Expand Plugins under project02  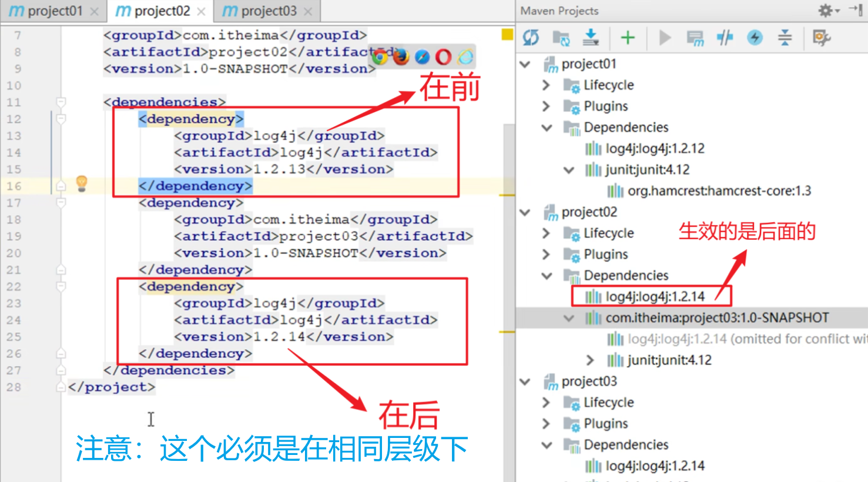(x=547, y=255)
